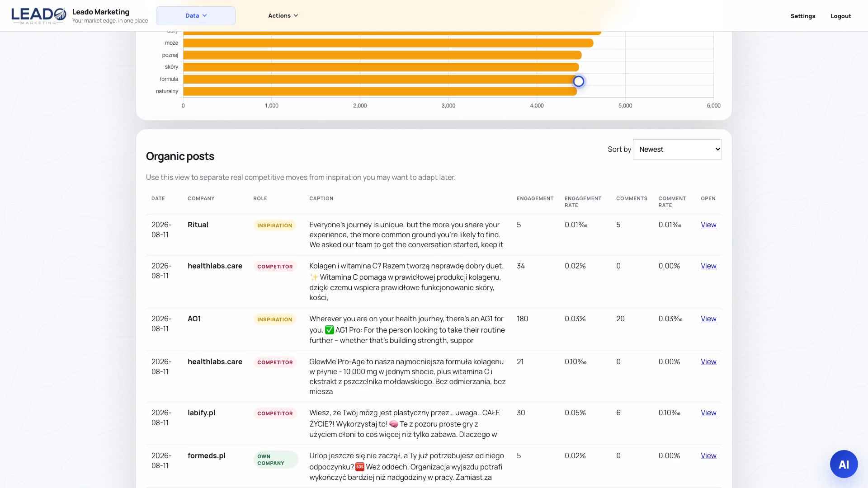Open View link for AG1 post

[708, 319]
